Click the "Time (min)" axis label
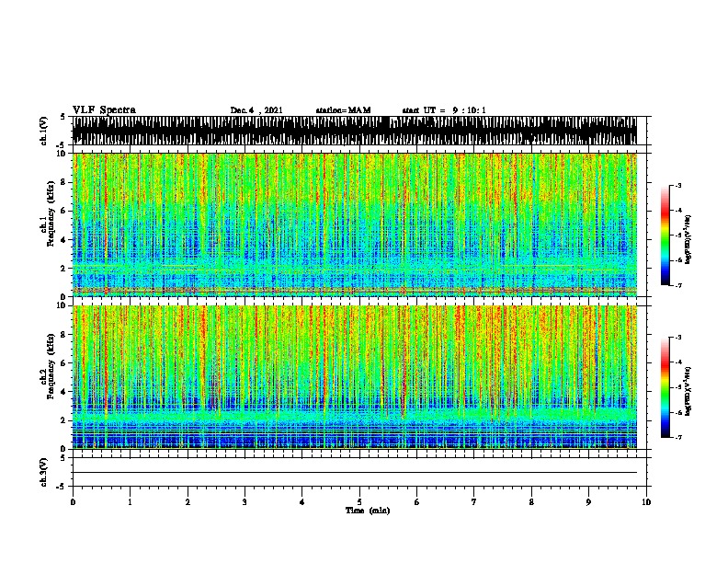Screen dimensions: 728x563 tap(368, 511)
